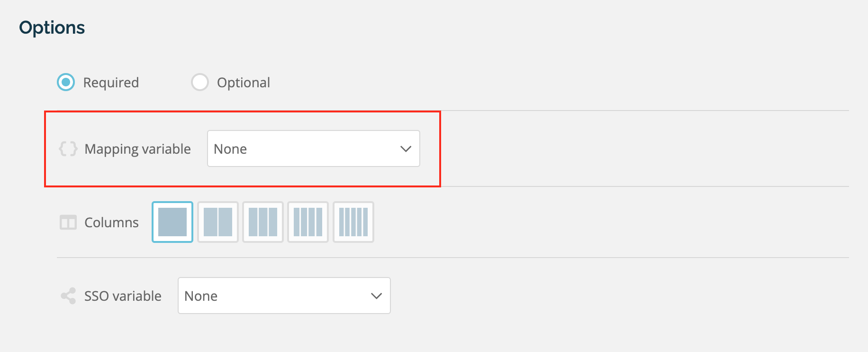The image size is (868, 352).
Task: Click the curly braces Mapping variable icon
Action: pos(68,148)
